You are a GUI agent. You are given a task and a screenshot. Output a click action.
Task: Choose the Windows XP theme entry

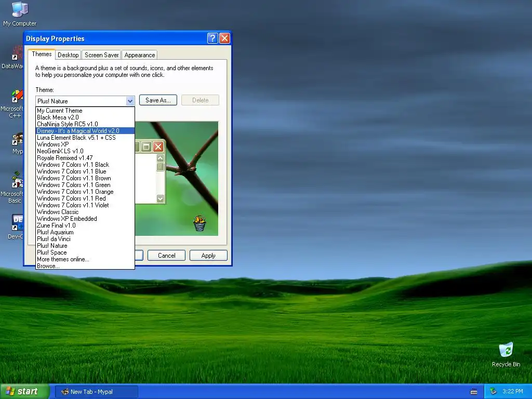[x=85, y=144]
